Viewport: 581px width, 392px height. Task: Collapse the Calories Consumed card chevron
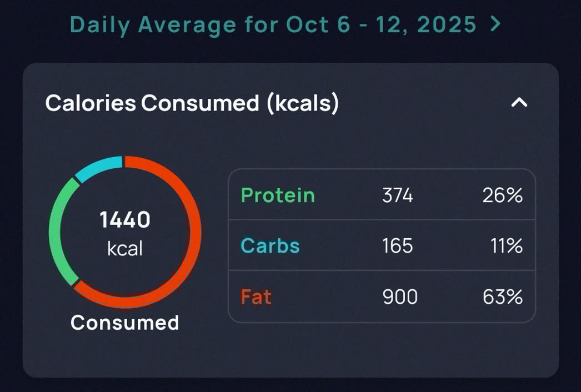coord(519,102)
